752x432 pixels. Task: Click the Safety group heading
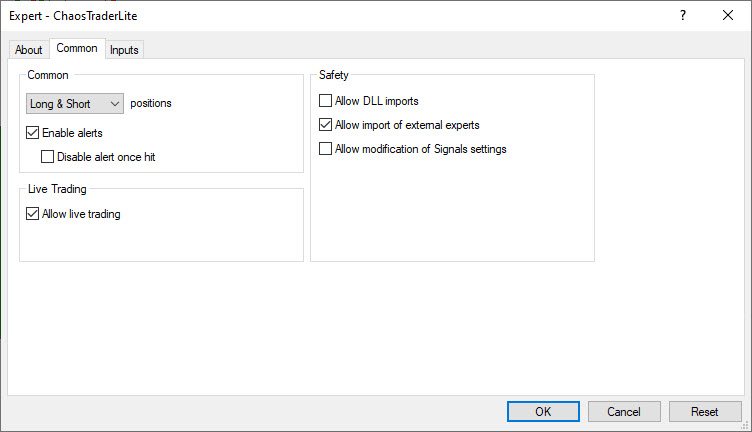(334, 75)
